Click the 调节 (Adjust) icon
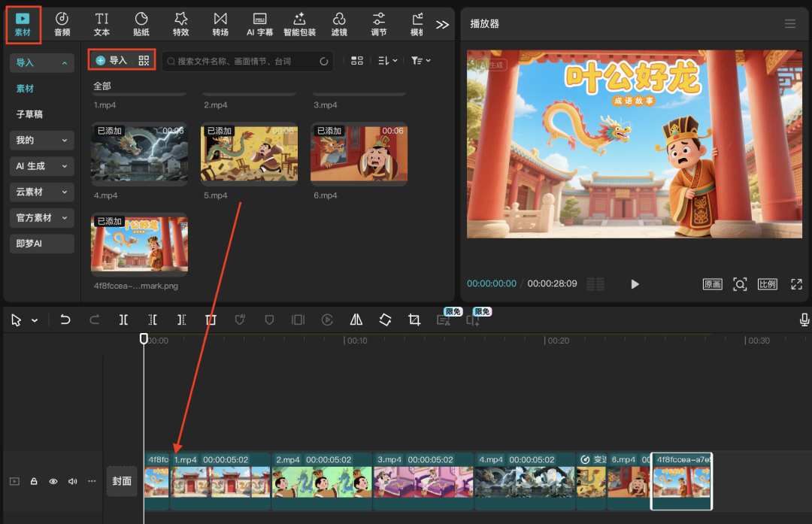 pyautogui.click(x=378, y=23)
